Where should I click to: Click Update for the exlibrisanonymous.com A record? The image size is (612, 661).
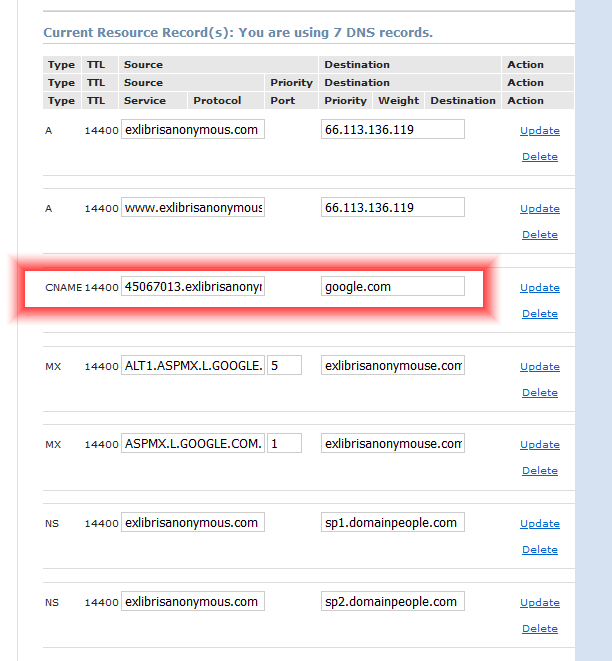tap(540, 131)
